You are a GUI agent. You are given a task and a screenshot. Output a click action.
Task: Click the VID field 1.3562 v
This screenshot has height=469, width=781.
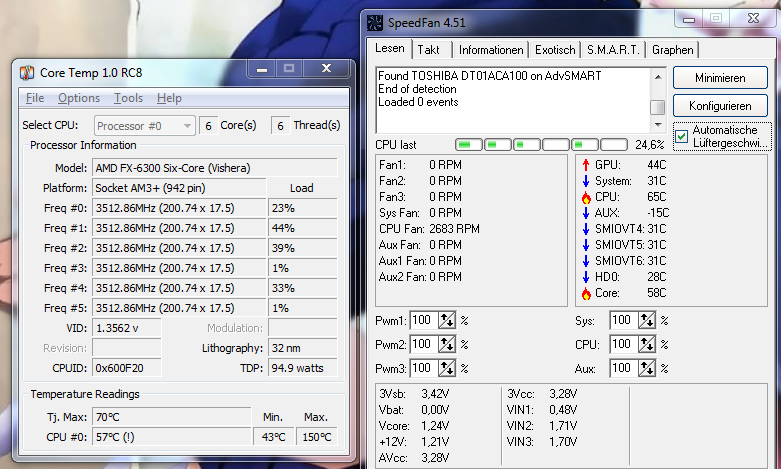click(x=127, y=328)
